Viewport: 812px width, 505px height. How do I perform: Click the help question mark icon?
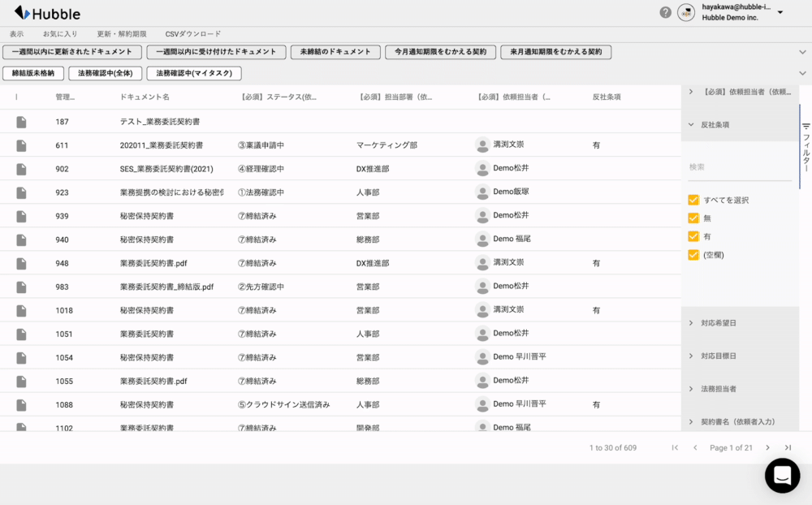pyautogui.click(x=666, y=12)
